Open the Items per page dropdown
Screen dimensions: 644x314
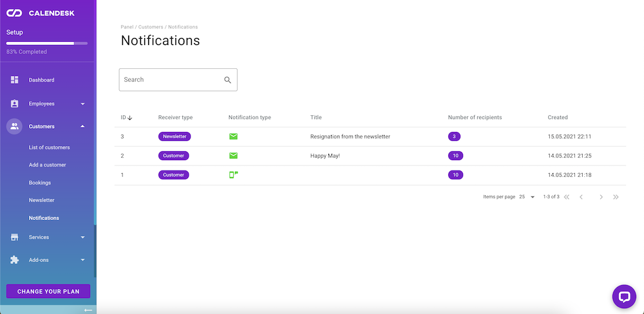(x=527, y=197)
